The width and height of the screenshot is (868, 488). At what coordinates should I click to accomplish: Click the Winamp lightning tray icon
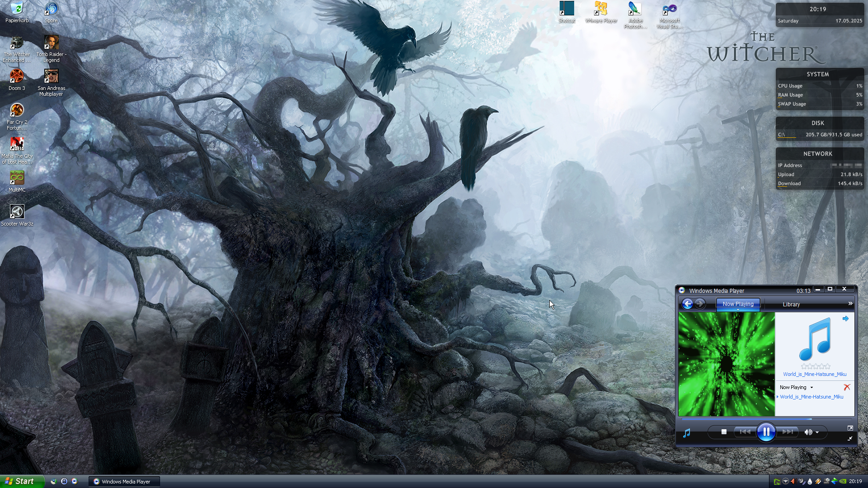(x=818, y=482)
